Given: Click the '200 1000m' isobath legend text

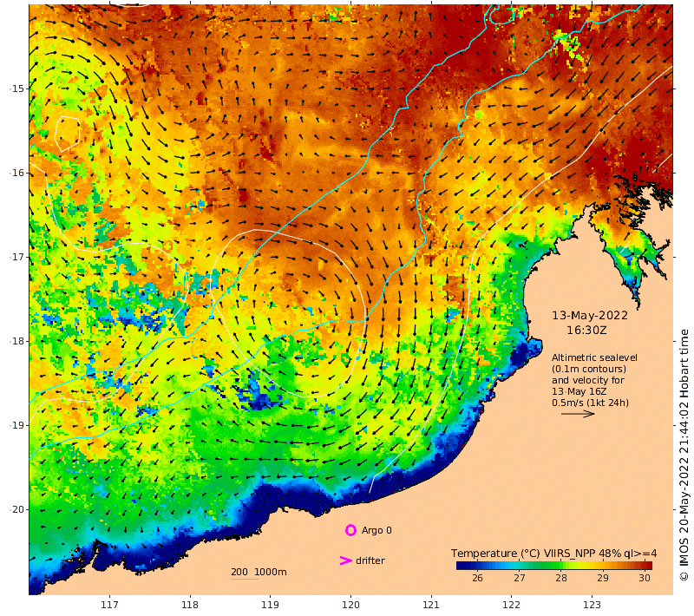Looking at the screenshot, I should coord(259,572).
